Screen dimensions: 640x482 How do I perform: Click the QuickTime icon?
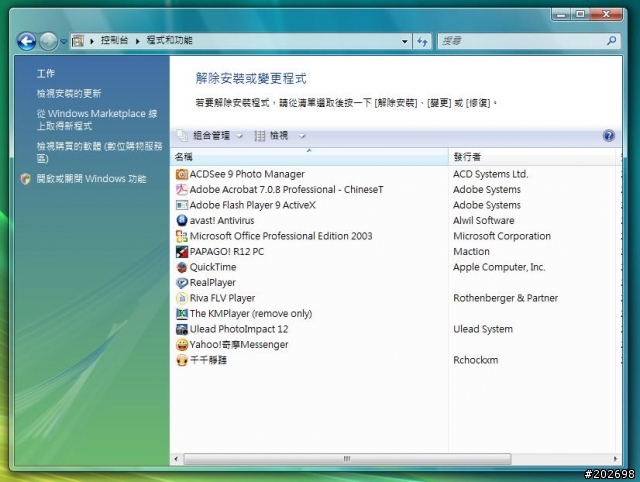click(182, 267)
